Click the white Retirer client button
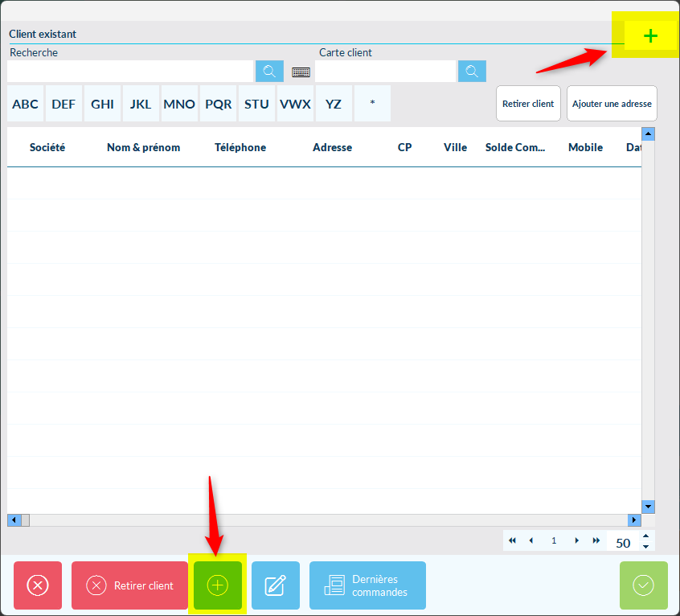Screen dimensions: 680x616 coord(528,103)
